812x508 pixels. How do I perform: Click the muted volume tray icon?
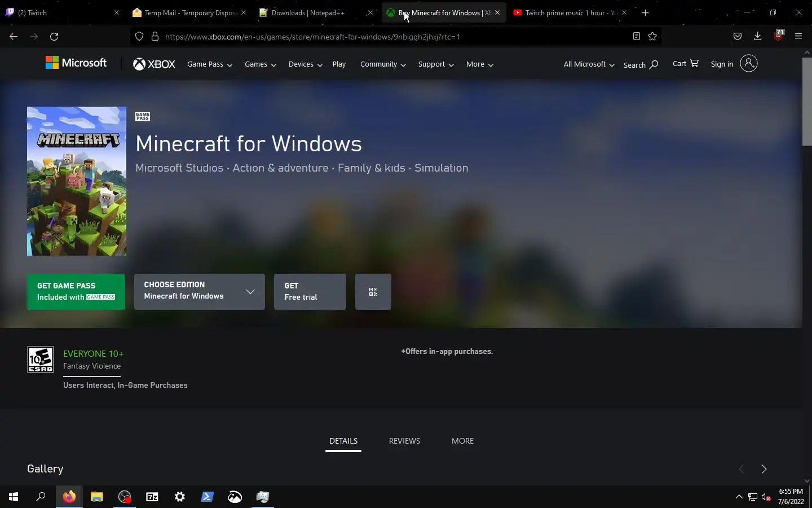766,497
